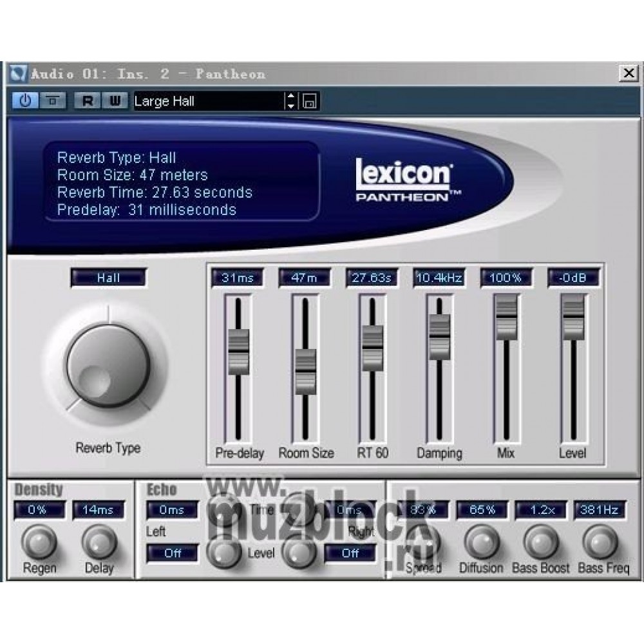Image resolution: width=644 pixels, height=644 pixels.
Task: Click the RT 60 slider handle
Action: pos(372,348)
